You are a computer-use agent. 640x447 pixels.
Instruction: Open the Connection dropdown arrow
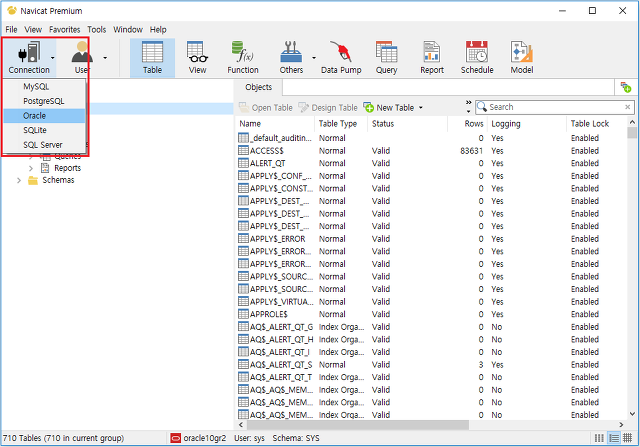point(53,58)
